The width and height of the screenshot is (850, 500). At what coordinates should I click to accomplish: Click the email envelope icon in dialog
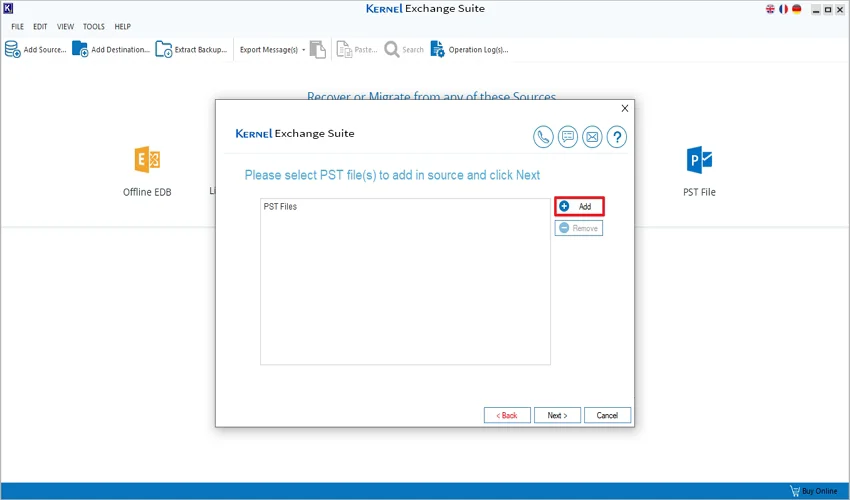click(x=592, y=137)
